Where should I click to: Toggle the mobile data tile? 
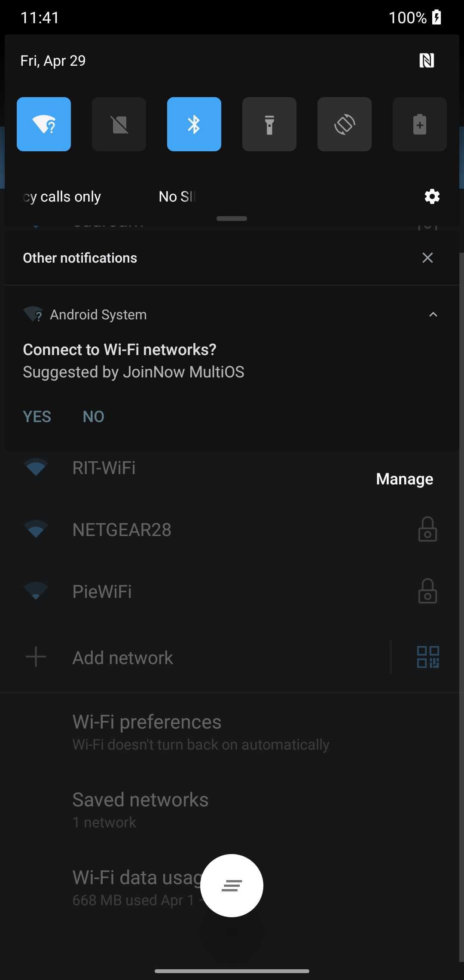[119, 124]
